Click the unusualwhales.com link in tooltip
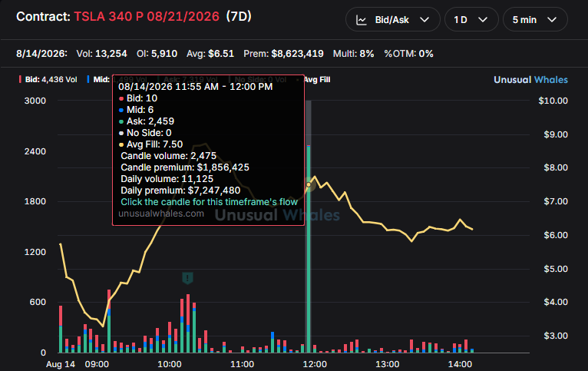The image size is (588, 371). tap(161, 214)
